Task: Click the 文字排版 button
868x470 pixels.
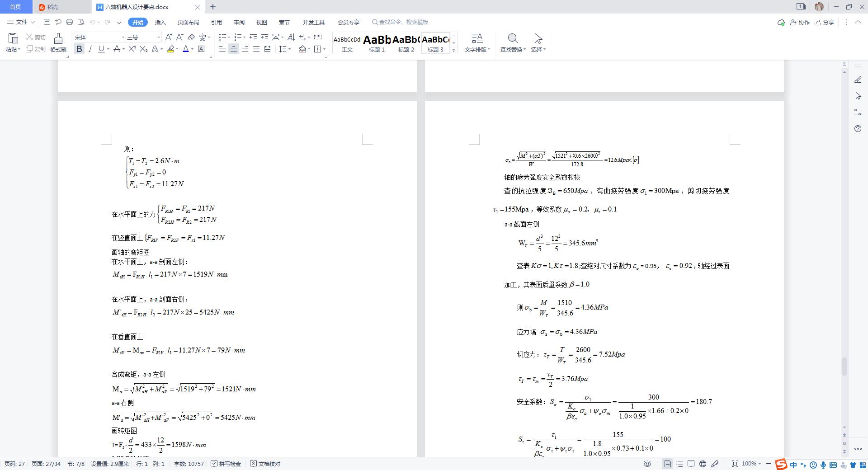Action: 477,42
